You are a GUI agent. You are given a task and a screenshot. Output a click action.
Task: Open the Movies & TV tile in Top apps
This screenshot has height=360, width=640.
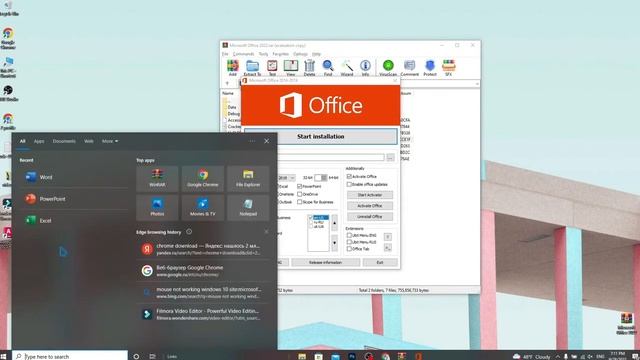202,207
